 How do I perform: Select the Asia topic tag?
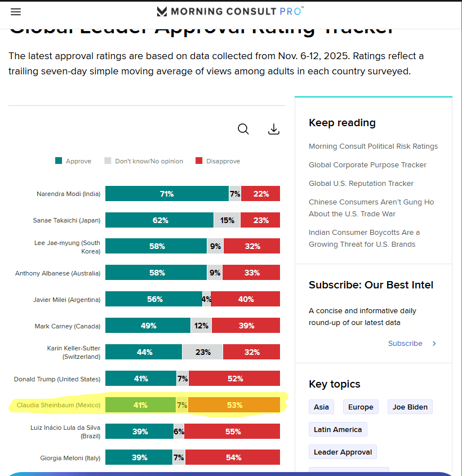[x=322, y=407]
